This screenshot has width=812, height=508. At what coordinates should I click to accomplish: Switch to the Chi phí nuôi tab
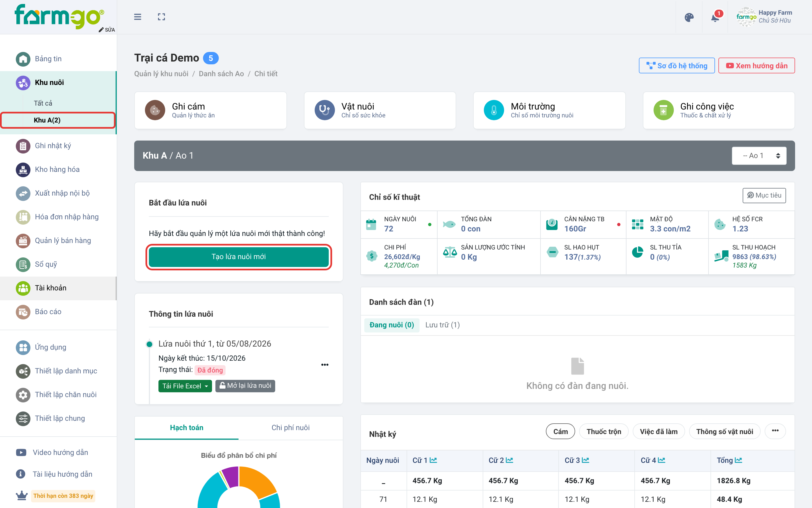(290, 428)
